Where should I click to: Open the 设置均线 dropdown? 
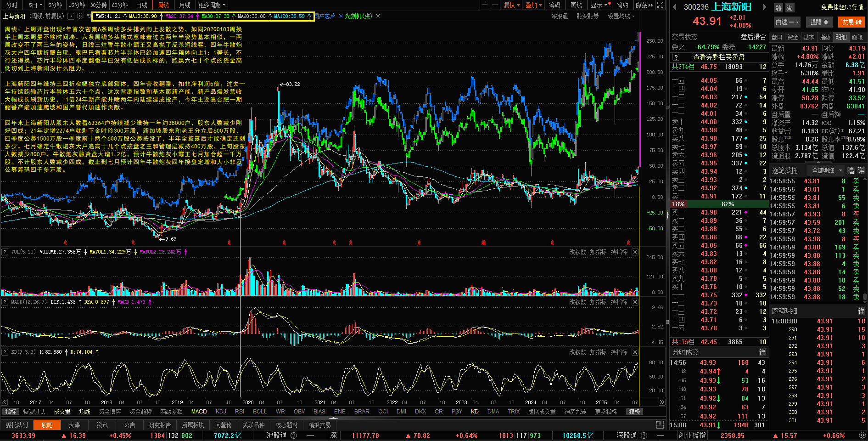point(621,16)
